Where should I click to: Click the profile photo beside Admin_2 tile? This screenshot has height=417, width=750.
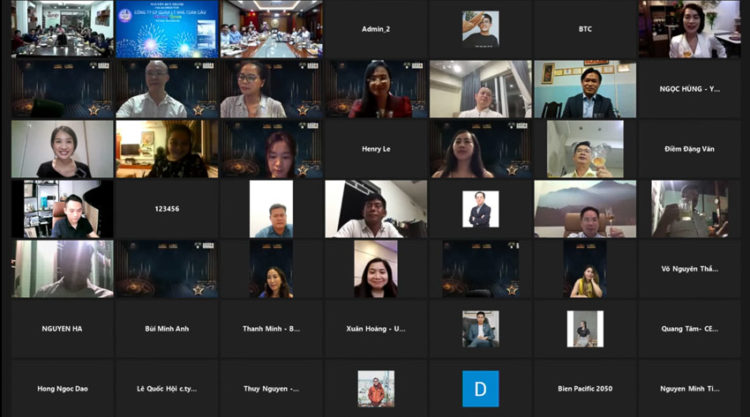click(480, 29)
